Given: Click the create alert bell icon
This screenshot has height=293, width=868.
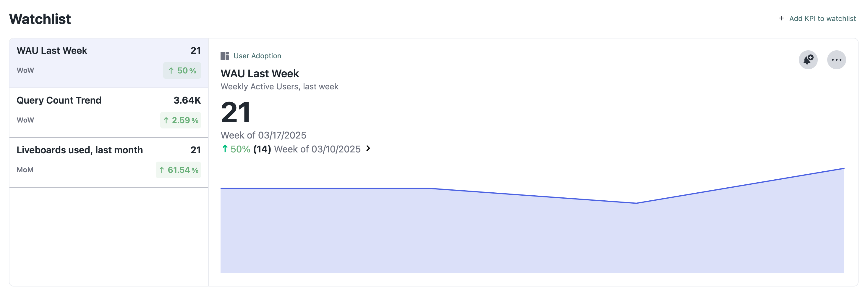Looking at the screenshot, I should point(808,60).
